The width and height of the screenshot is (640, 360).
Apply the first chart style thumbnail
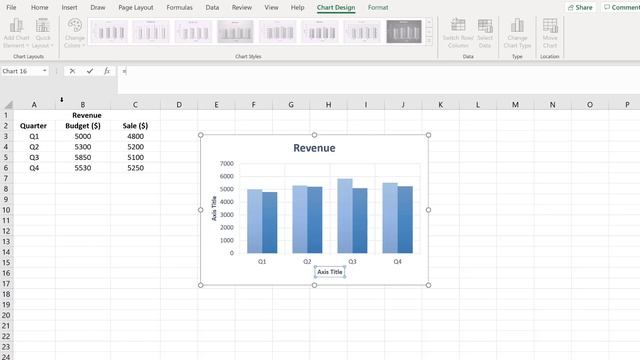point(109,31)
